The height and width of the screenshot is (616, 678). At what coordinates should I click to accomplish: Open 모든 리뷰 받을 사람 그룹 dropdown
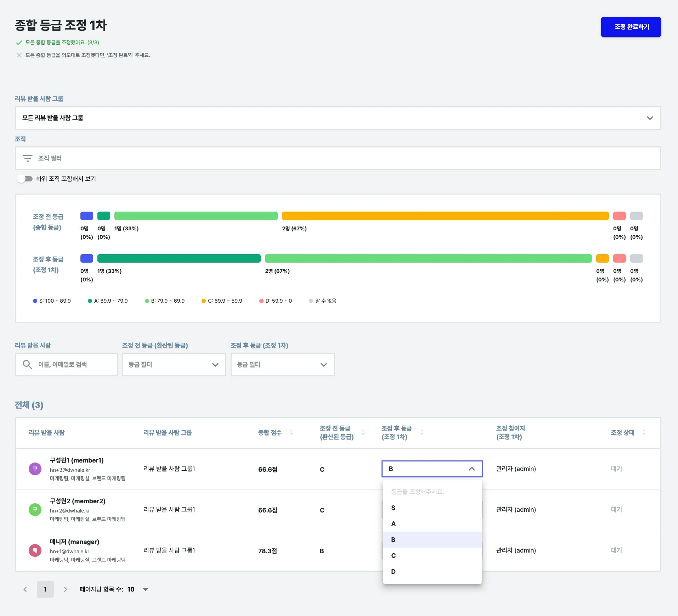click(x=338, y=118)
